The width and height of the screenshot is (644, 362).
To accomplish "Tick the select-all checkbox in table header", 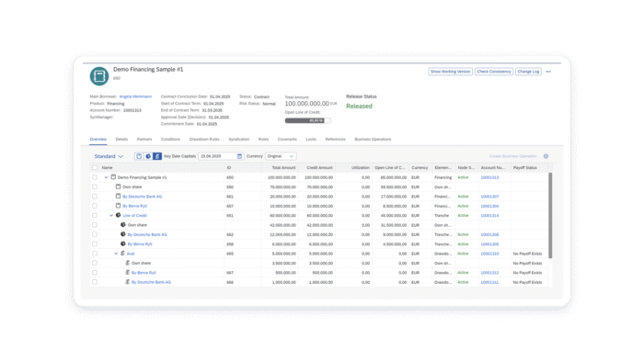I will pos(95,167).
